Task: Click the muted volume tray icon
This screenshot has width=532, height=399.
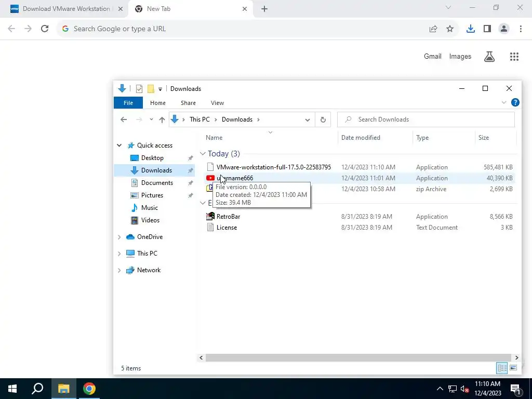Action: pos(464,389)
